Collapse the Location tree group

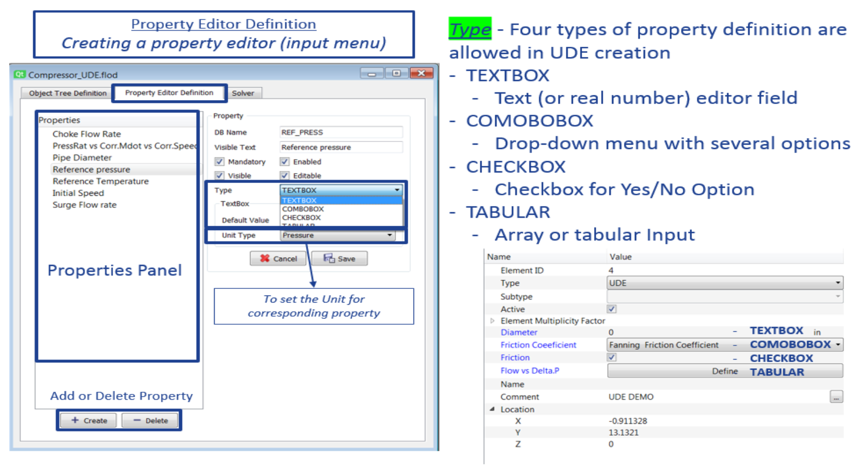tap(492, 409)
